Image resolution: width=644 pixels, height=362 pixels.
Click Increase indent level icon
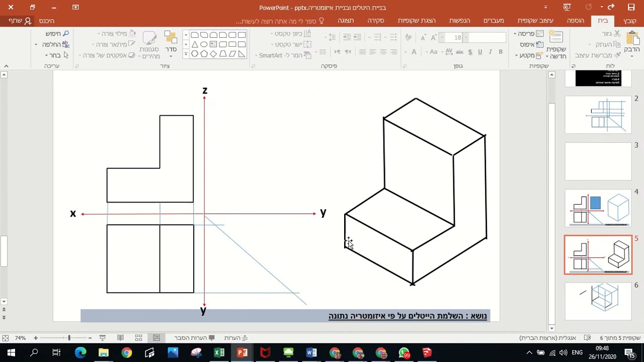click(x=347, y=38)
